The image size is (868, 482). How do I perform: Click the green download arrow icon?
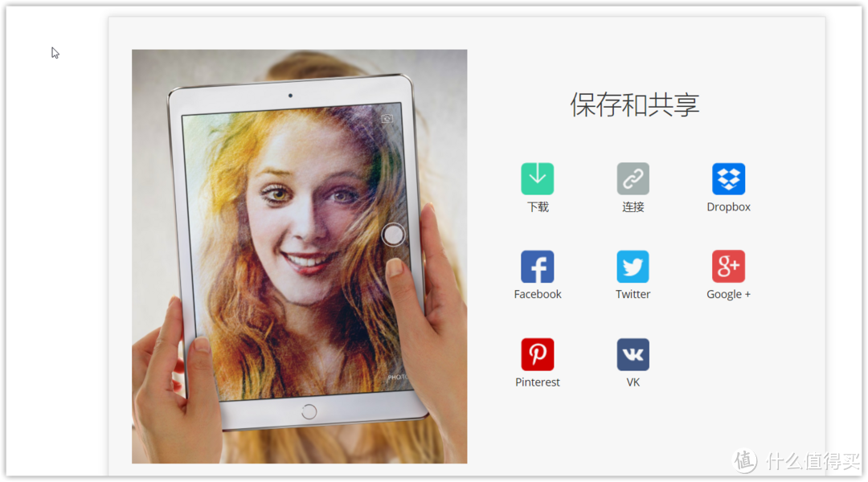(x=537, y=179)
